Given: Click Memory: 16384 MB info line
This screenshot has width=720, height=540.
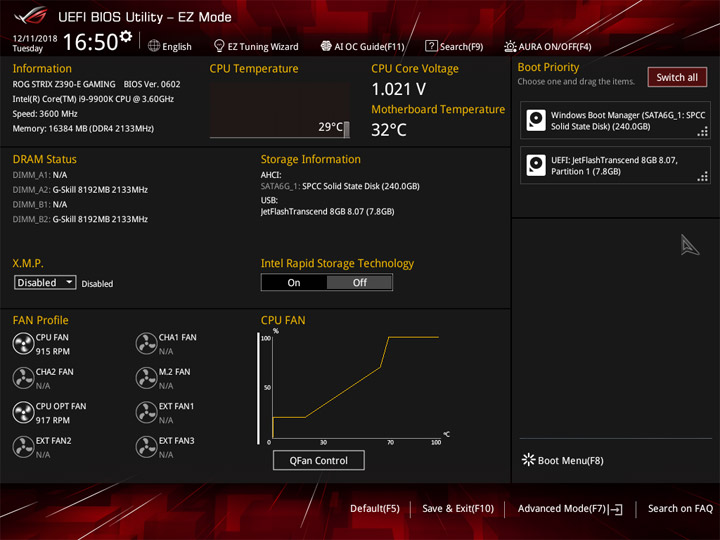Looking at the screenshot, I should (83, 129).
